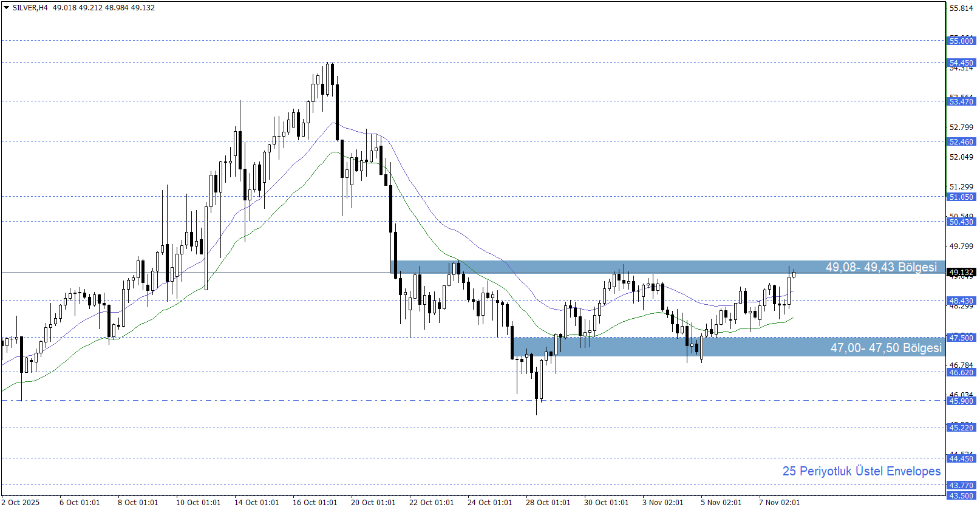Click the chart menu triangle beside SILVER,H4
The image size is (980, 510).
[7, 8]
